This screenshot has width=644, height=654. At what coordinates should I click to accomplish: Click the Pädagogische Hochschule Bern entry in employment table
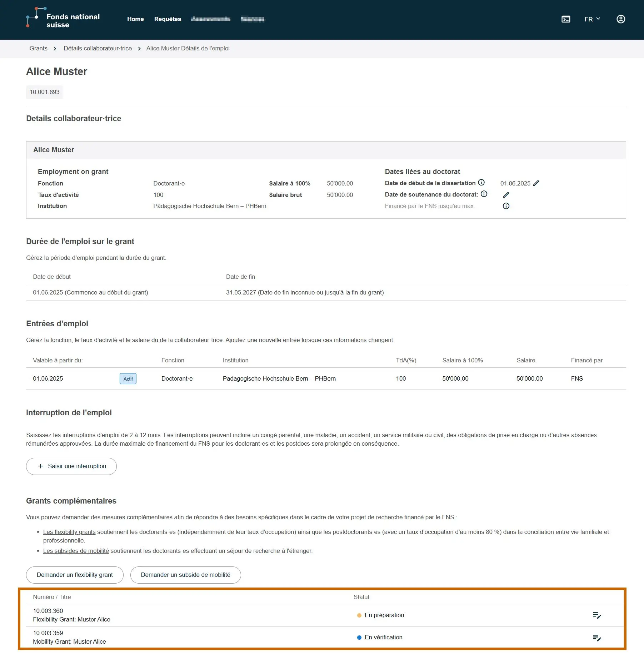pyautogui.click(x=279, y=379)
